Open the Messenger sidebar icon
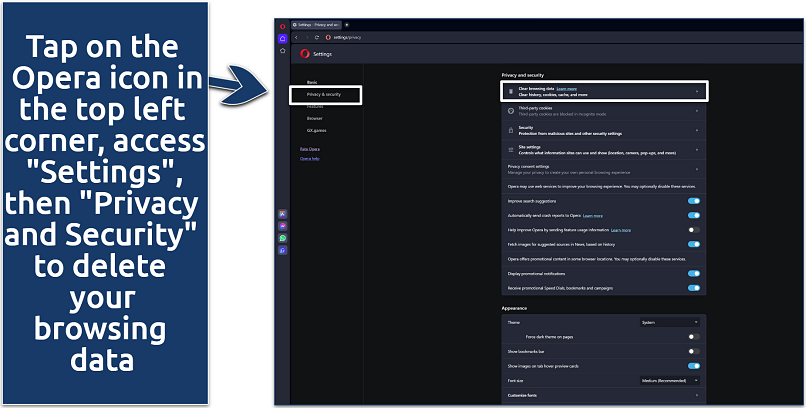806x408 pixels. 283,226
